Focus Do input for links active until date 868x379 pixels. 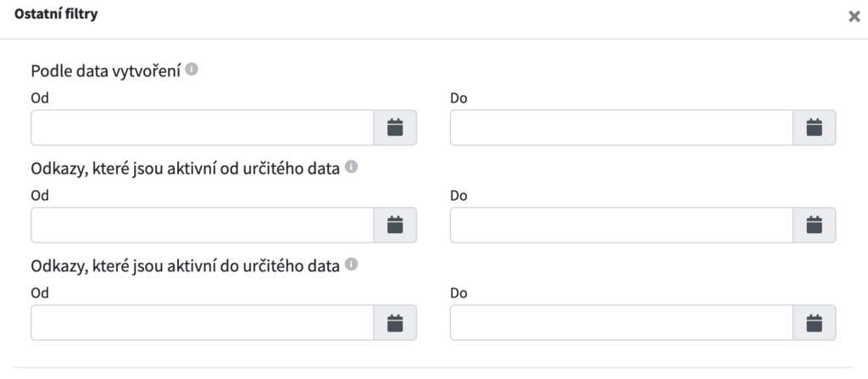621,322
